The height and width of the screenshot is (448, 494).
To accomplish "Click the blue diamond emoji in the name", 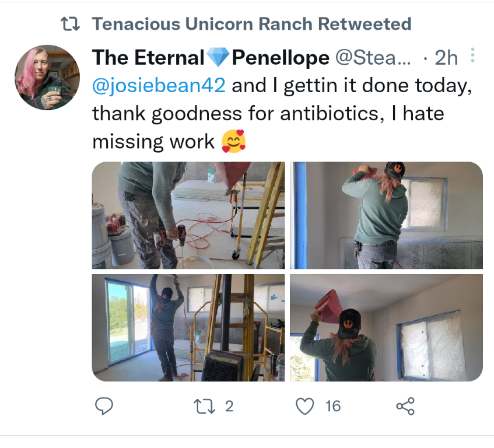I will tap(218, 58).
